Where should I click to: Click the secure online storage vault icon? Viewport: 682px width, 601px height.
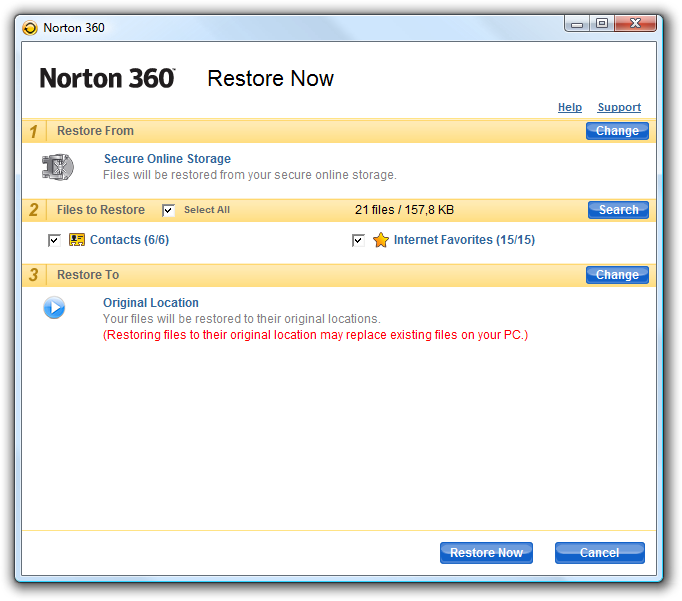click(x=58, y=167)
